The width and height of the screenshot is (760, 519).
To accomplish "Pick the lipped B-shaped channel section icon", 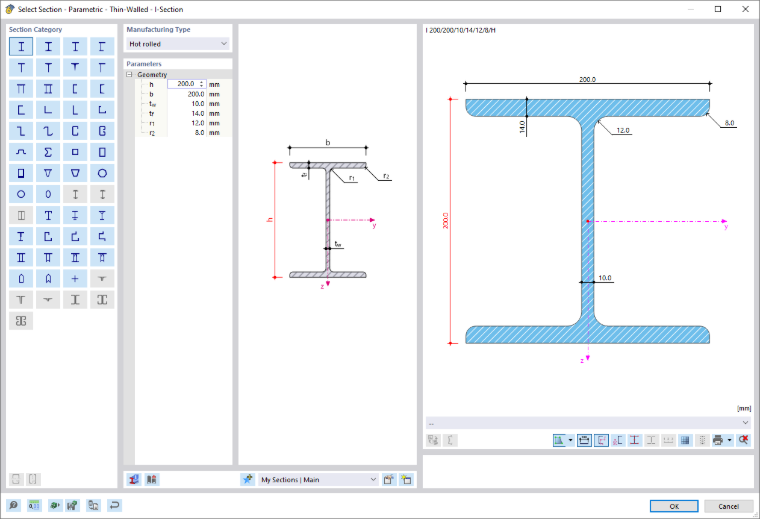I will click(102, 131).
